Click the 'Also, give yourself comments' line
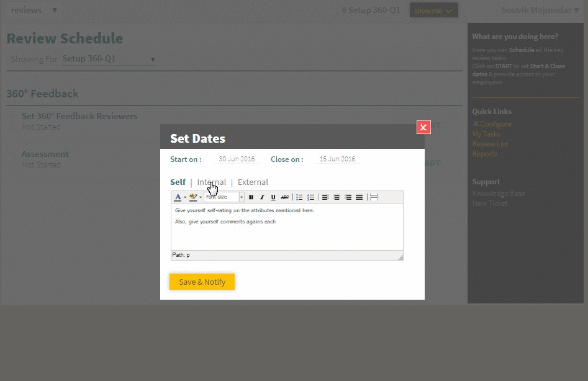588x381 pixels. 225,222
